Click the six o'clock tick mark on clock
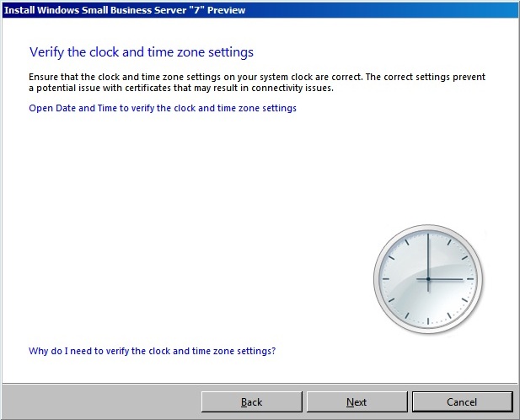520x420 pixels. (x=428, y=321)
